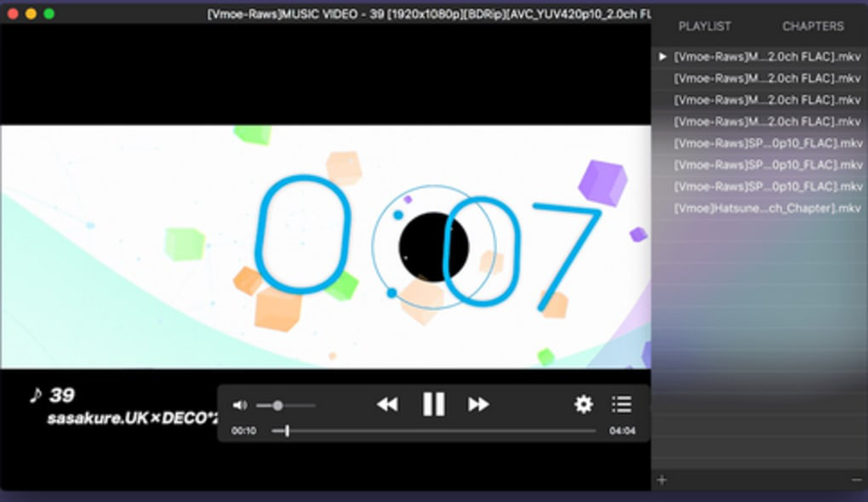Adjust the volume slider
This screenshot has width=868, height=502.
286,406
